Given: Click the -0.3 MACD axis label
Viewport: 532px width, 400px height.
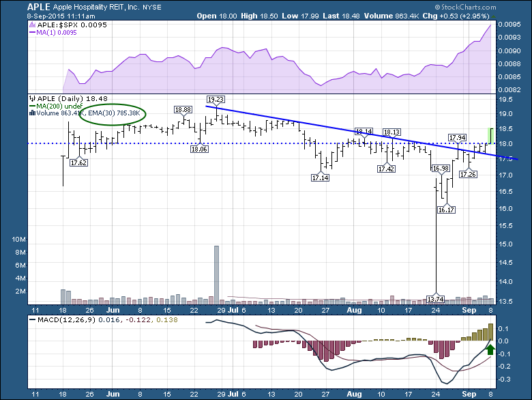Looking at the screenshot, I should click(504, 380).
